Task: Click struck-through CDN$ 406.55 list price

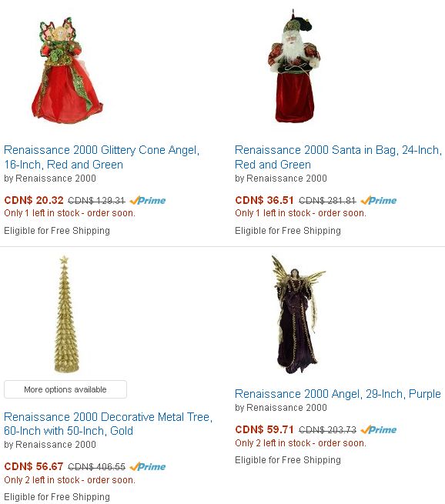Action: (96, 467)
